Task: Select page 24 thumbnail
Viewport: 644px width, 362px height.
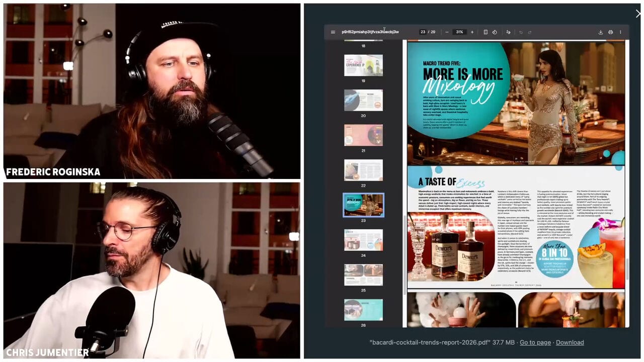Action: (x=363, y=240)
